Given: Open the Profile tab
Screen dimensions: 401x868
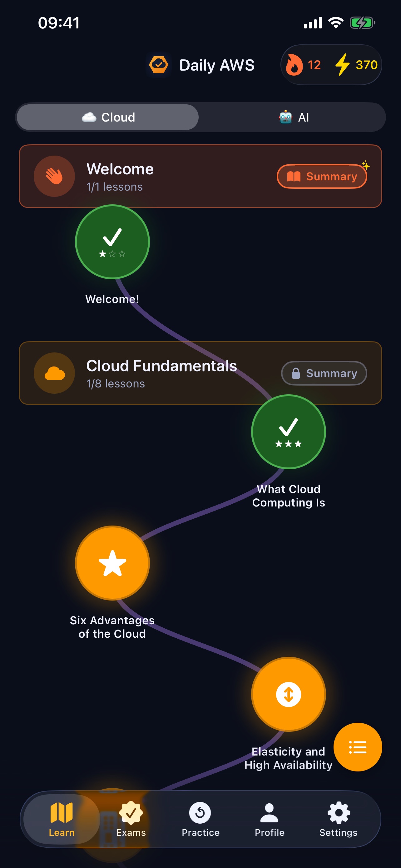Looking at the screenshot, I should click(269, 819).
